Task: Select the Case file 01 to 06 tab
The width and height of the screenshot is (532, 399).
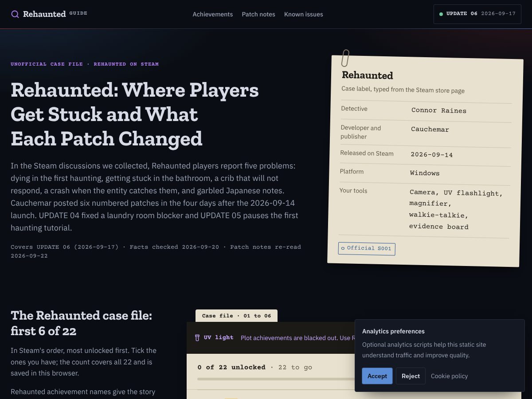Action: click(236, 316)
